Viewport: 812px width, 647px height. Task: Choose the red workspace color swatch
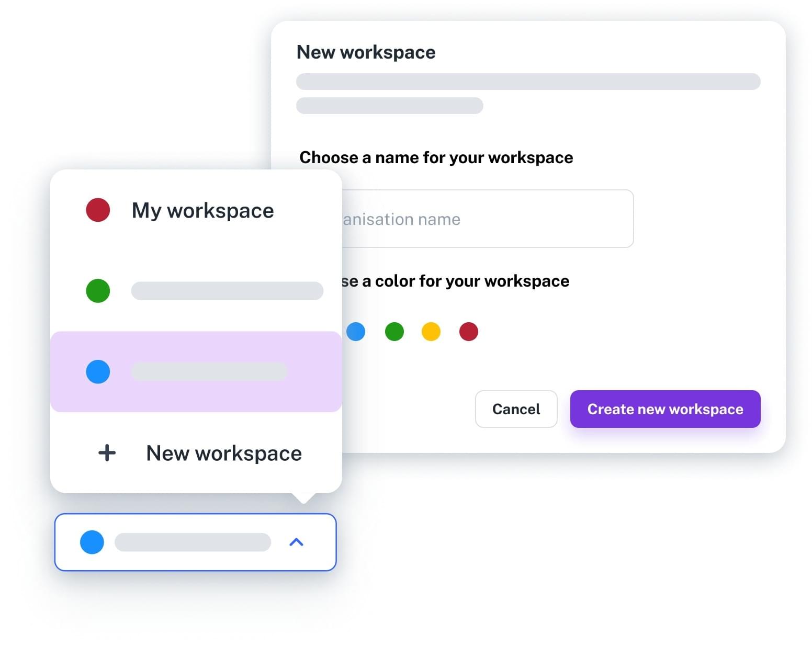click(x=469, y=332)
